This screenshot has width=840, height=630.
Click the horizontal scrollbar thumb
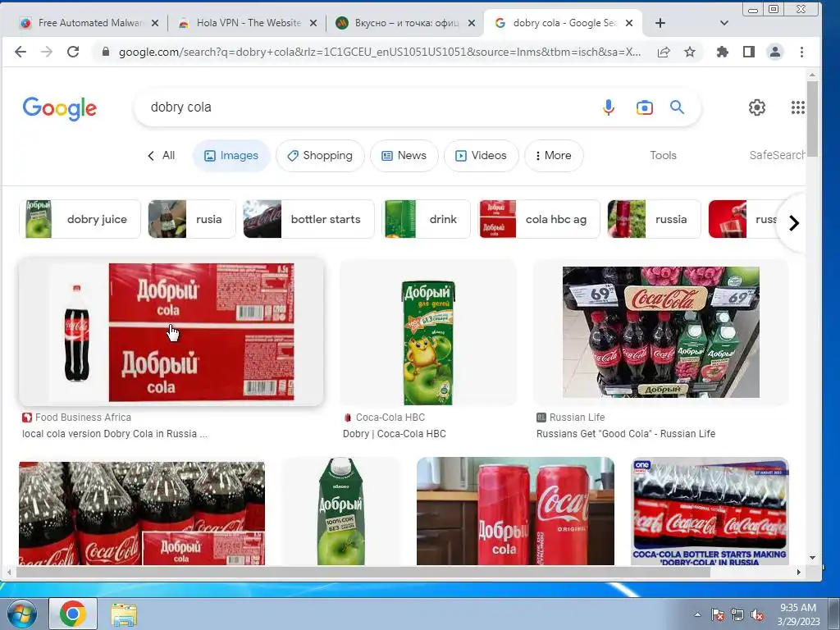point(363,572)
